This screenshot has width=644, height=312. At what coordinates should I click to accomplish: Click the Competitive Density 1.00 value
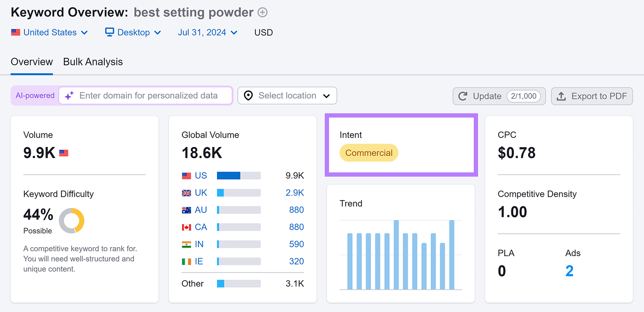[x=512, y=212]
